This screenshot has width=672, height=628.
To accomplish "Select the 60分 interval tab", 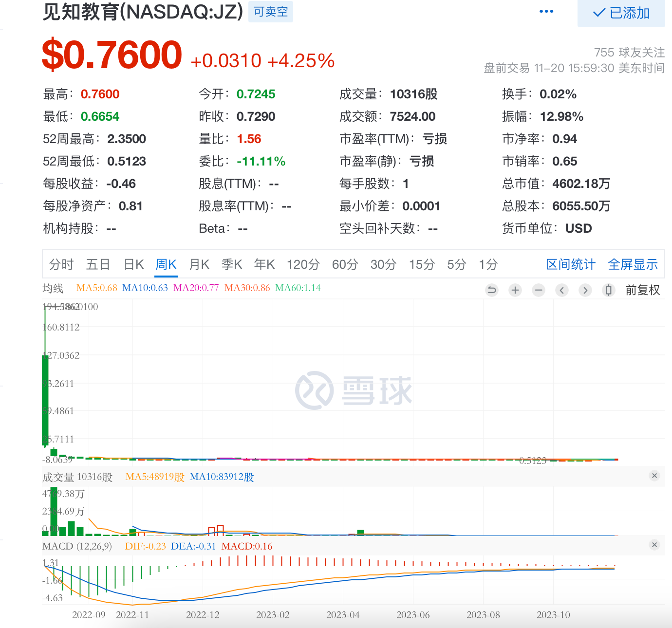I will point(345,264).
